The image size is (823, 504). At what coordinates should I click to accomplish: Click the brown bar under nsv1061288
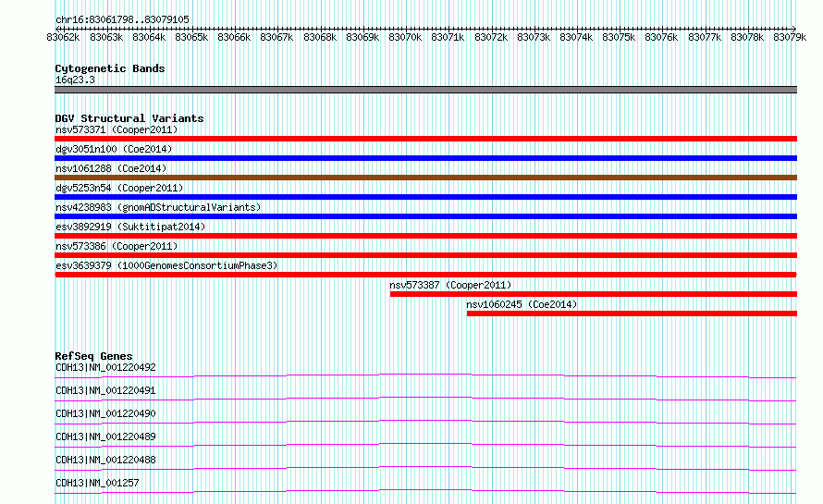pyautogui.click(x=425, y=178)
